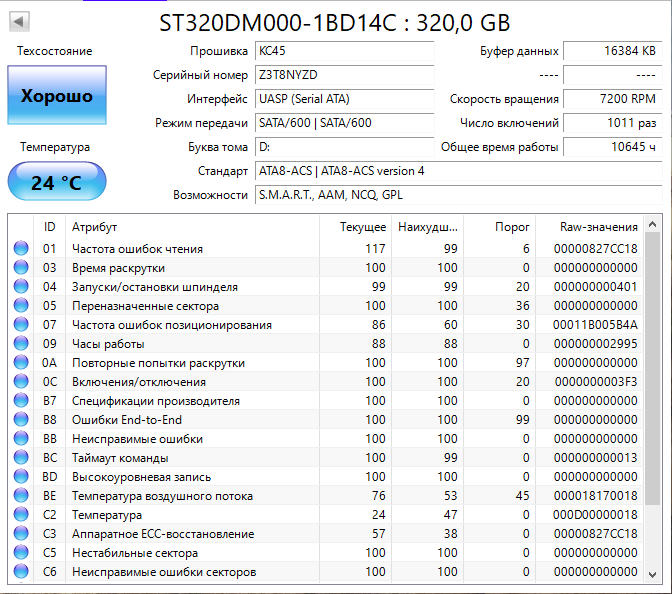The height and width of the screenshot is (594, 672).
Task: Click status orb for Неисправимые ошибки секторов
Action: click(21, 571)
